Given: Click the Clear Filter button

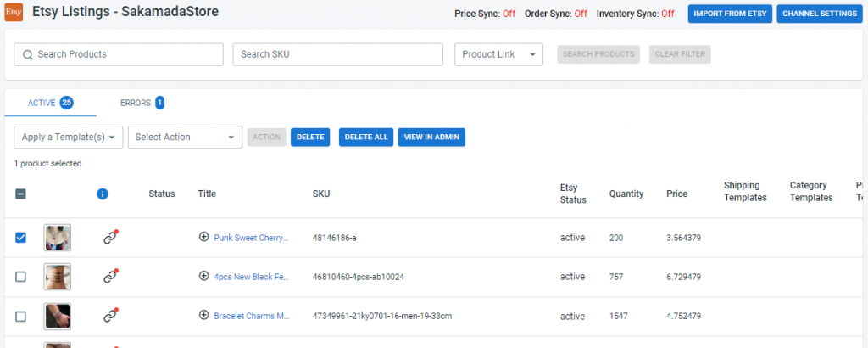Looking at the screenshot, I should tap(680, 54).
